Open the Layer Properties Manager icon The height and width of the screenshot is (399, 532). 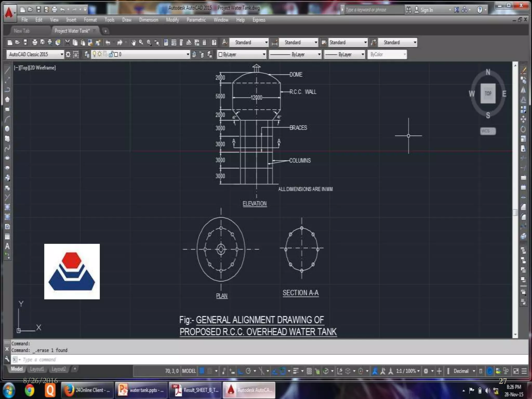point(87,54)
